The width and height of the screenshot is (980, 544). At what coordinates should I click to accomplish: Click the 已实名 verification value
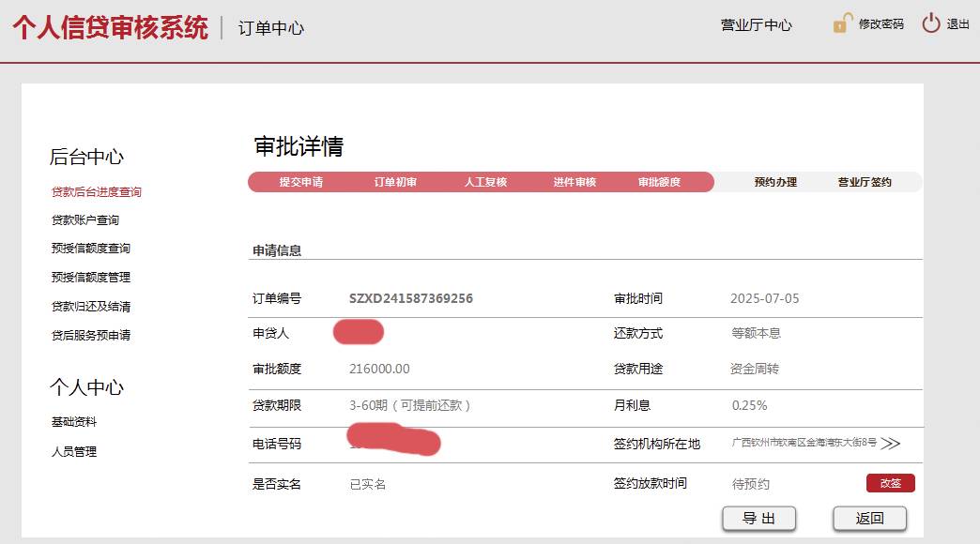(368, 484)
